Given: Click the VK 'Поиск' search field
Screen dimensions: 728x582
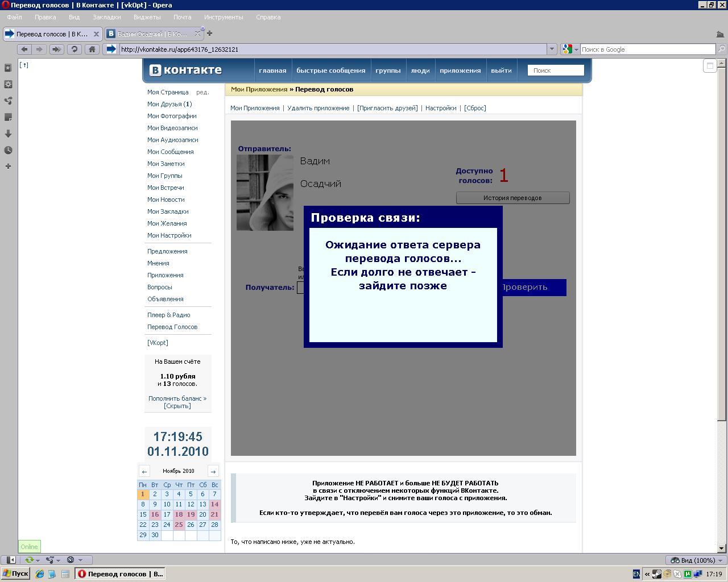Looking at the screenshot, I should click(x=556, y=70).
